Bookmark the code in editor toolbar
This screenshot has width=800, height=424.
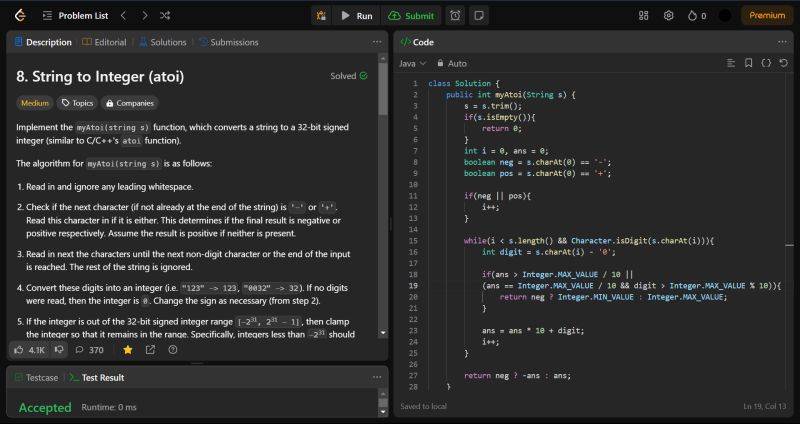748,63
